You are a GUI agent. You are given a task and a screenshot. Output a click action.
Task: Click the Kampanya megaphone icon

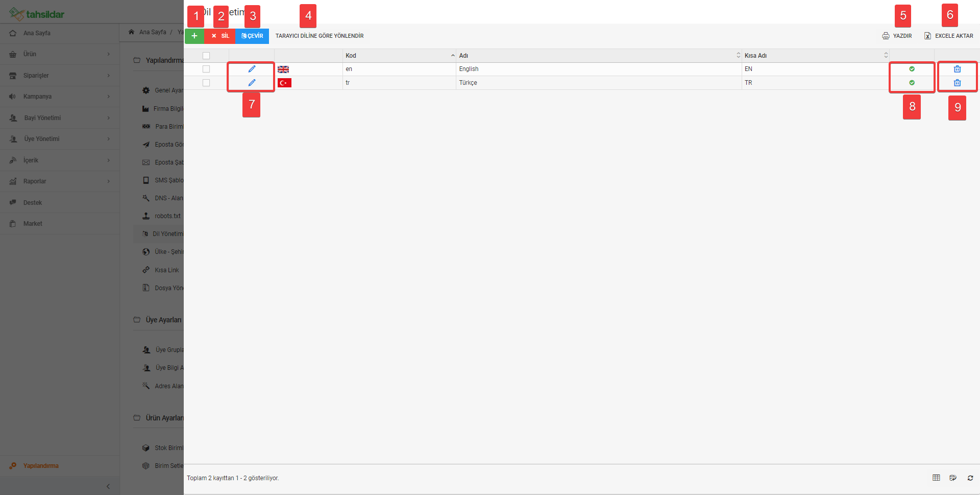click(x=13, y=97)
